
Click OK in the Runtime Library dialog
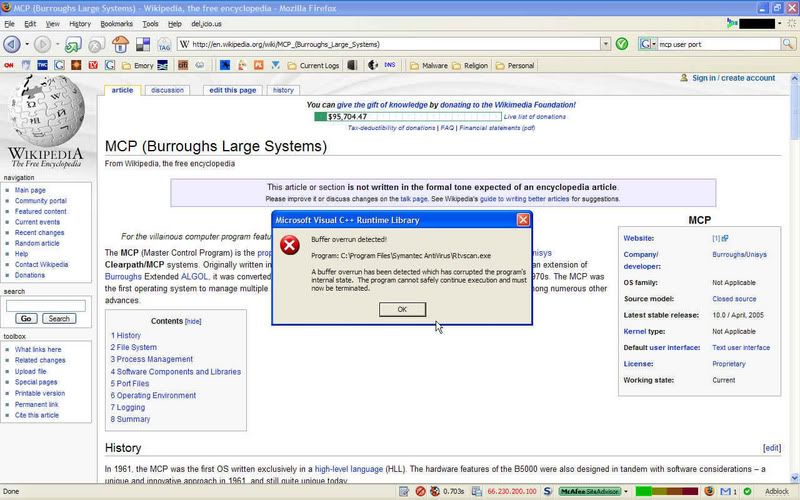(401, 309)
